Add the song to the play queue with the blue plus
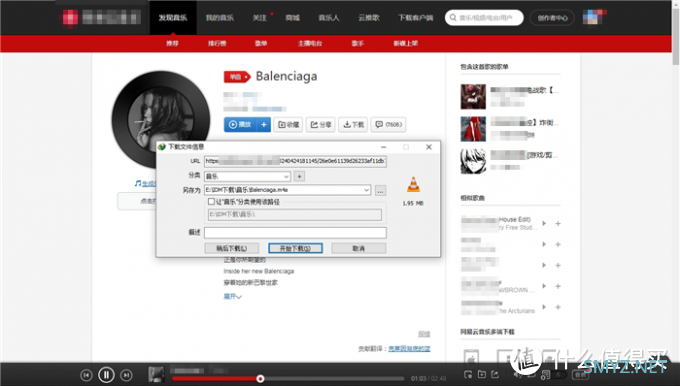This screenshot has height=386, width=680. click(264, 124)
